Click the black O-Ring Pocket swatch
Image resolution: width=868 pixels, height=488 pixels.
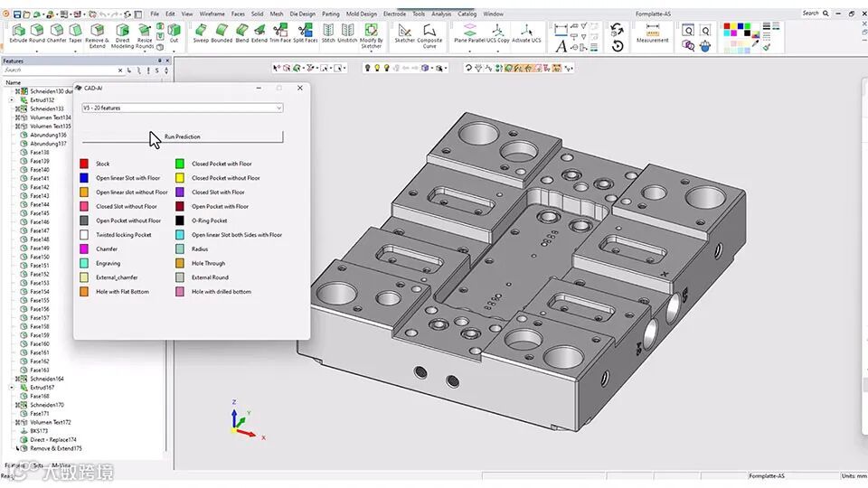[180, 221]
